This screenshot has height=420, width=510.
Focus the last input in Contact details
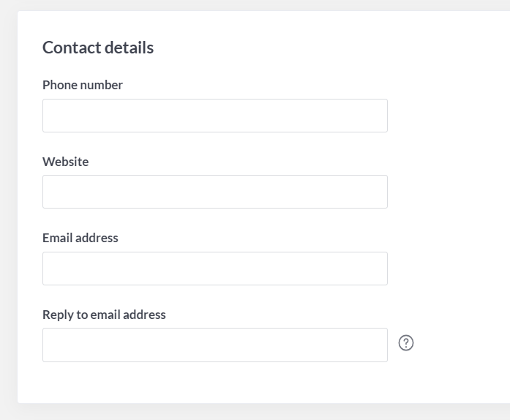tap(215, 345)
